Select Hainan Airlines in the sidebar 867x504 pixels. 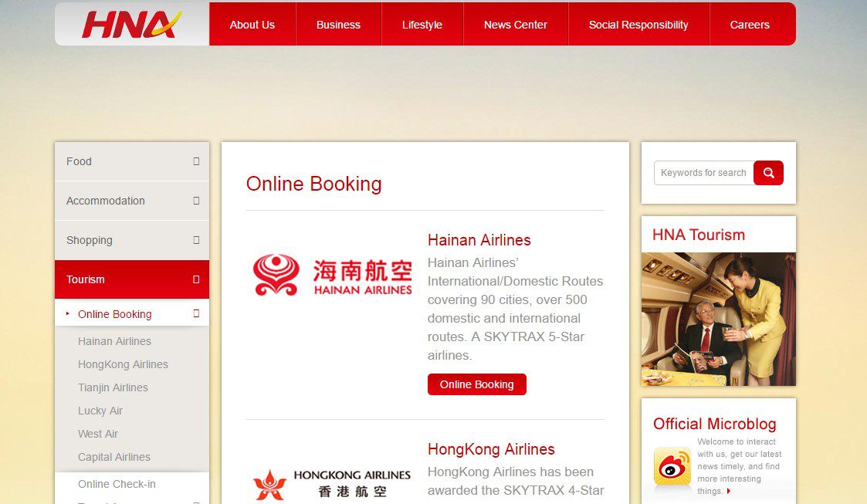tap(114, 341)
